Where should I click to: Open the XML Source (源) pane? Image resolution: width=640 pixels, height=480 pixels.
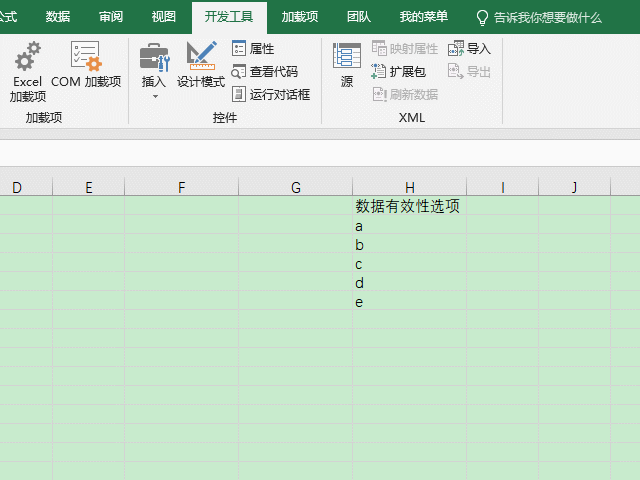pos(347,65)
